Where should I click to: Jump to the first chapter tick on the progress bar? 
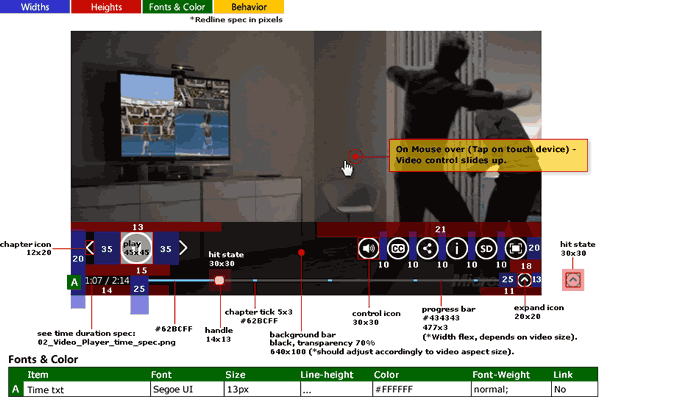point(255,281)
